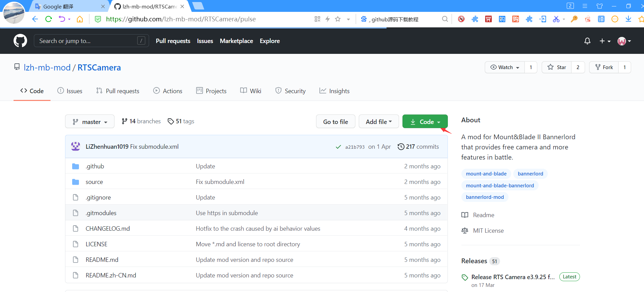
Task: Click the GitHub Octocat logo
Action: tap(20, 41)
